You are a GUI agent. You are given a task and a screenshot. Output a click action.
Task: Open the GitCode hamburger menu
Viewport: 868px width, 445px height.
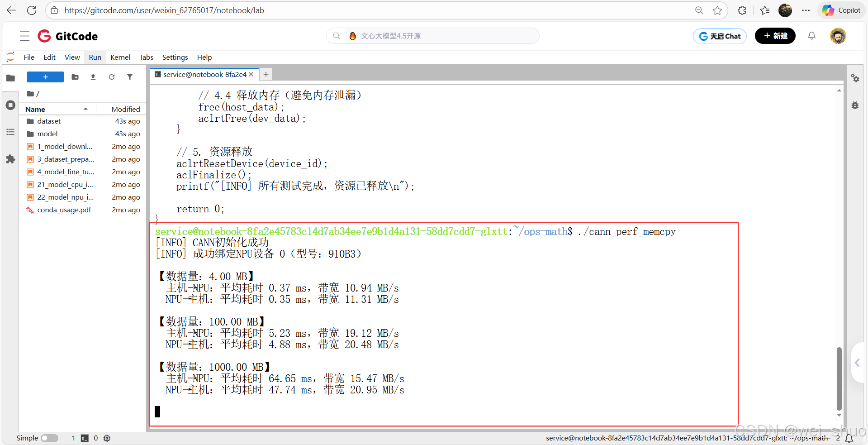tap(24, 36)
